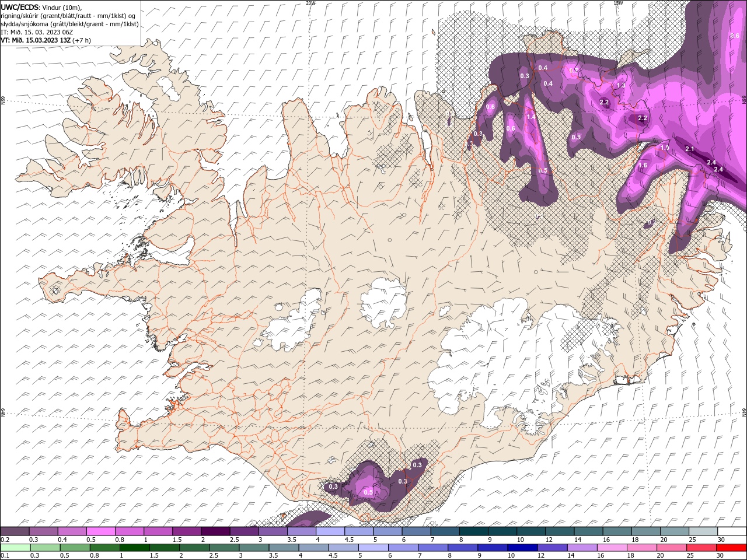Select top legend white swatch above 30
This screenshot has width=747, height=560.
click(x=731, y=531)
